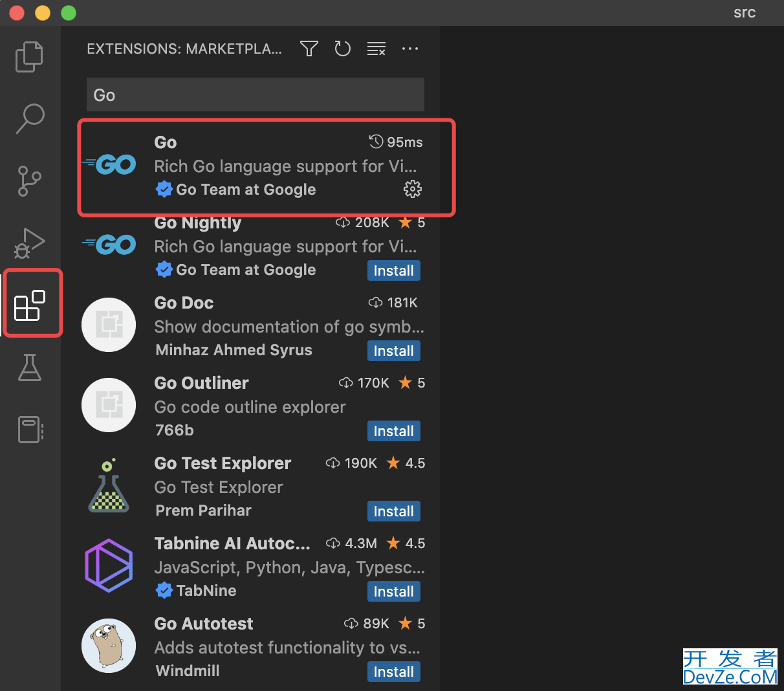Click the Go Test Explorer flask icon
This screenshot has width=784, height=691.
(x=109, y=485)
